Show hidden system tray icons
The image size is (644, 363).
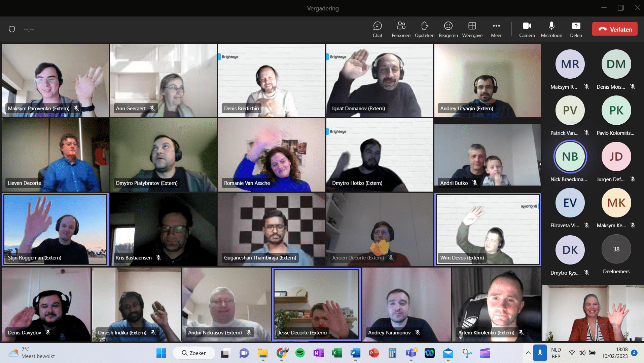tap(528, 353)
